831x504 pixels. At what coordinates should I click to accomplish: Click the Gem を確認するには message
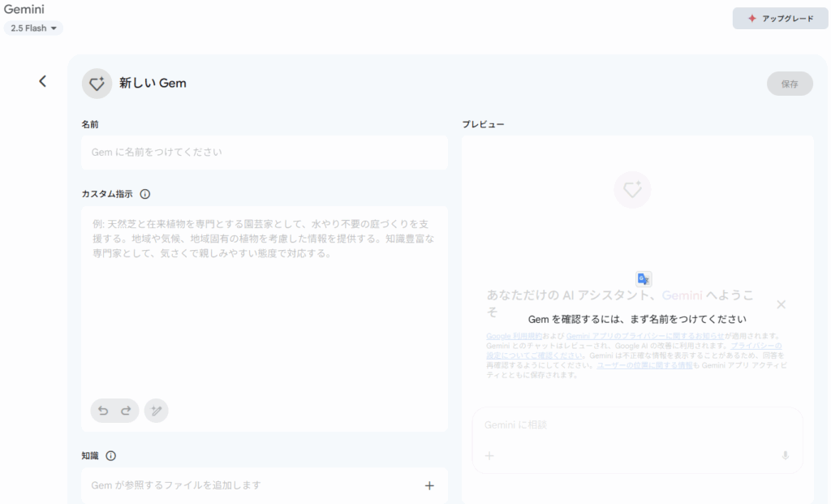tap(637, 319)
